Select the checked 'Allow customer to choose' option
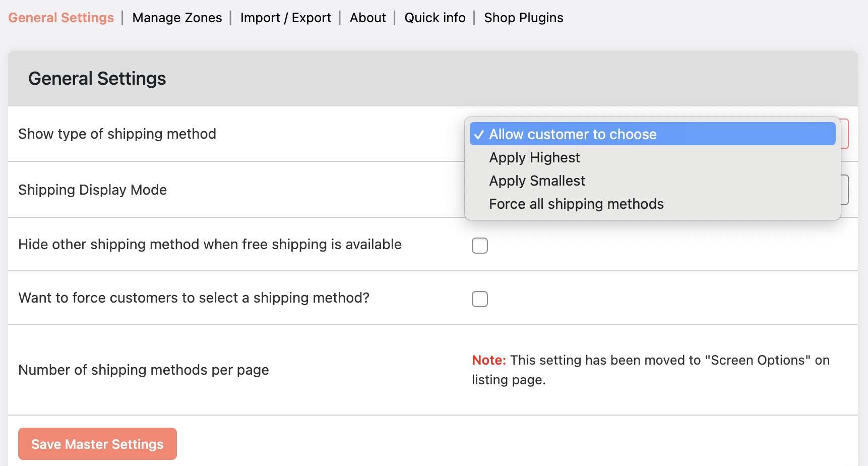Viewport: 868px width, 466px height. pyautogui.click(x=573, y=134)
